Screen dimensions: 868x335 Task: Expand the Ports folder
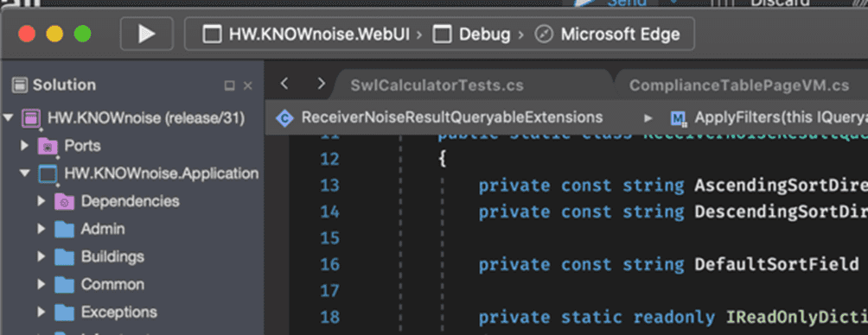click(24, 145)
